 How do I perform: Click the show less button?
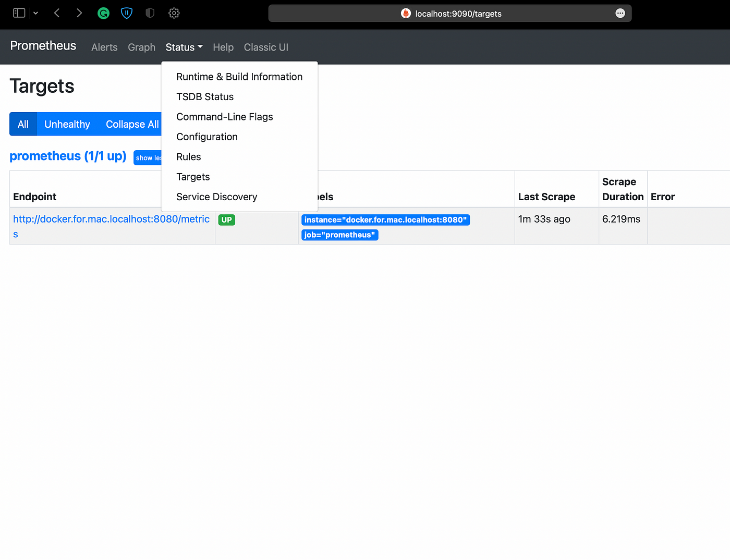click(x=148, y=157)
